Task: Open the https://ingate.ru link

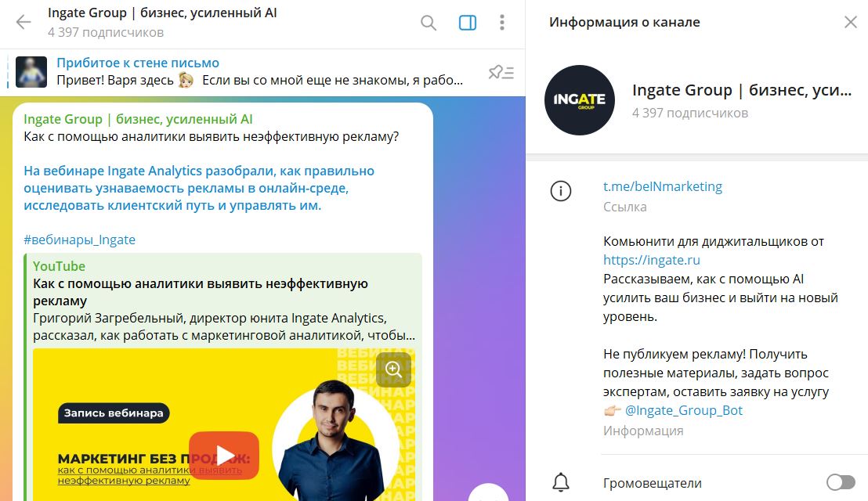Action: 652,260
